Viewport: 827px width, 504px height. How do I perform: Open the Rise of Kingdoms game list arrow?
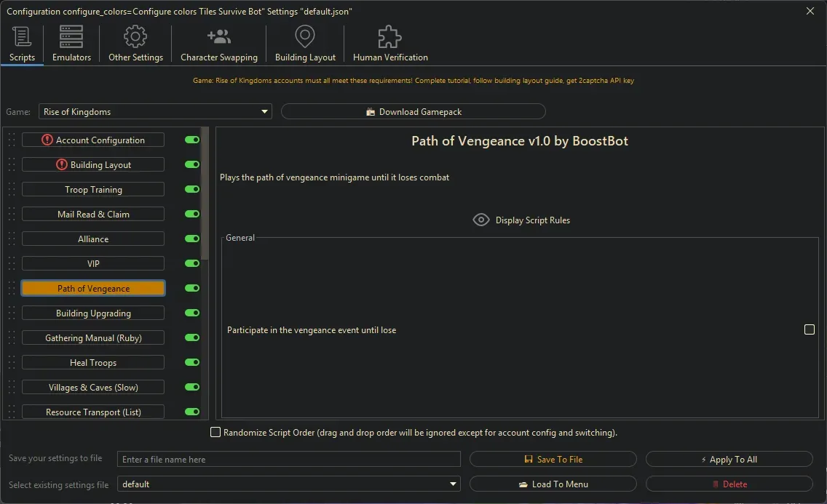264,111
